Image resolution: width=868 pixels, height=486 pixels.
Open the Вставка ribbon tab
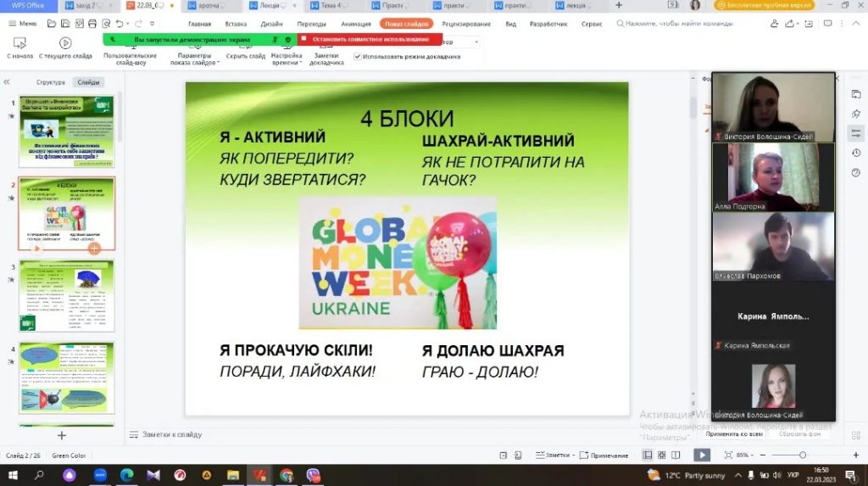[x=236, y=24]
